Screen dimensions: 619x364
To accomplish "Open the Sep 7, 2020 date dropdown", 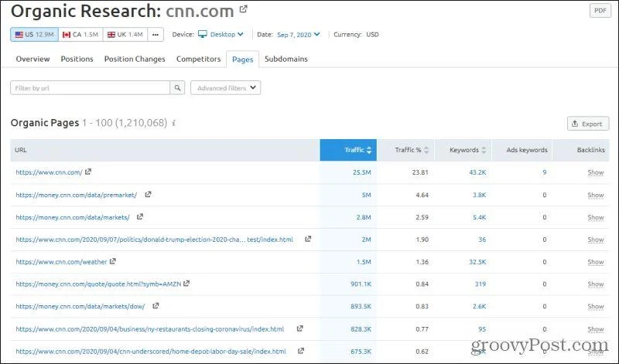I will click(x=298, y=35).
